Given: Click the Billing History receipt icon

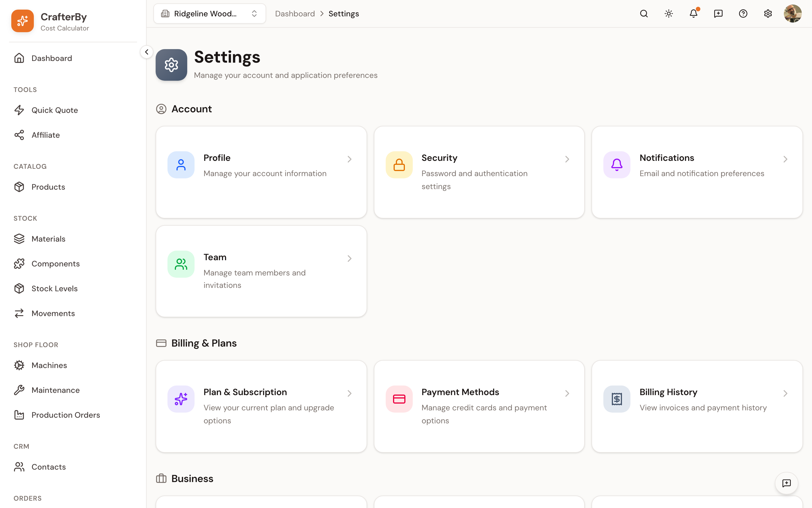Looking at the screenshot, I should 617,399.
